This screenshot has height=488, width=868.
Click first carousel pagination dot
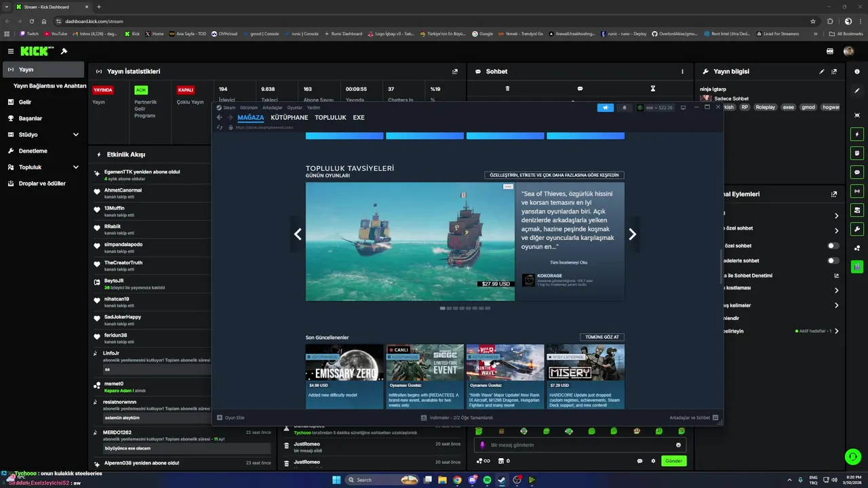click(443, 308)
